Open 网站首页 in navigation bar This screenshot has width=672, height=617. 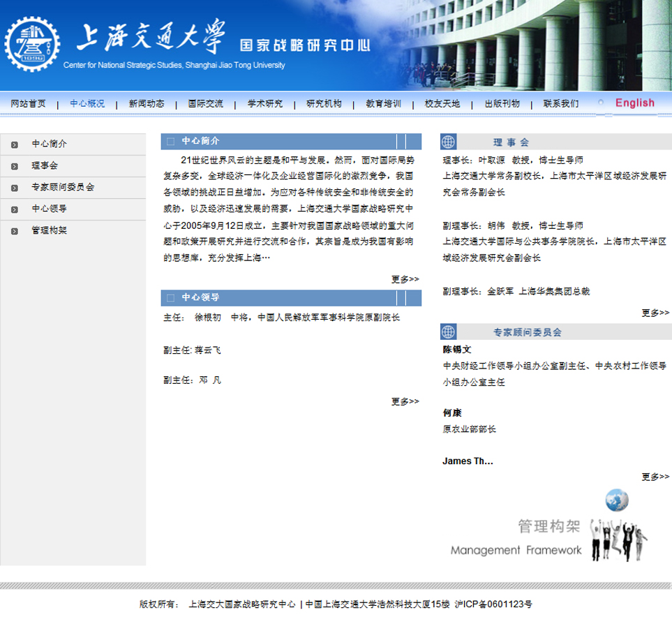tap(28, 104)
